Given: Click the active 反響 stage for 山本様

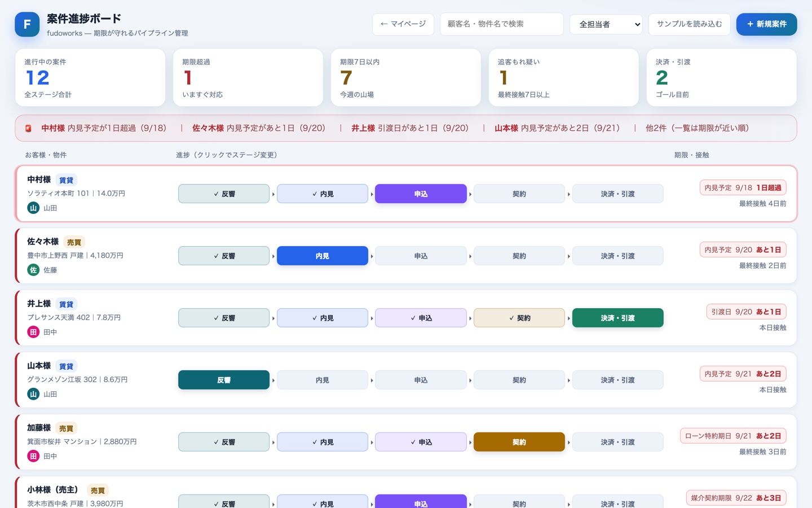Looking at the screenshot, I should 224,380.
